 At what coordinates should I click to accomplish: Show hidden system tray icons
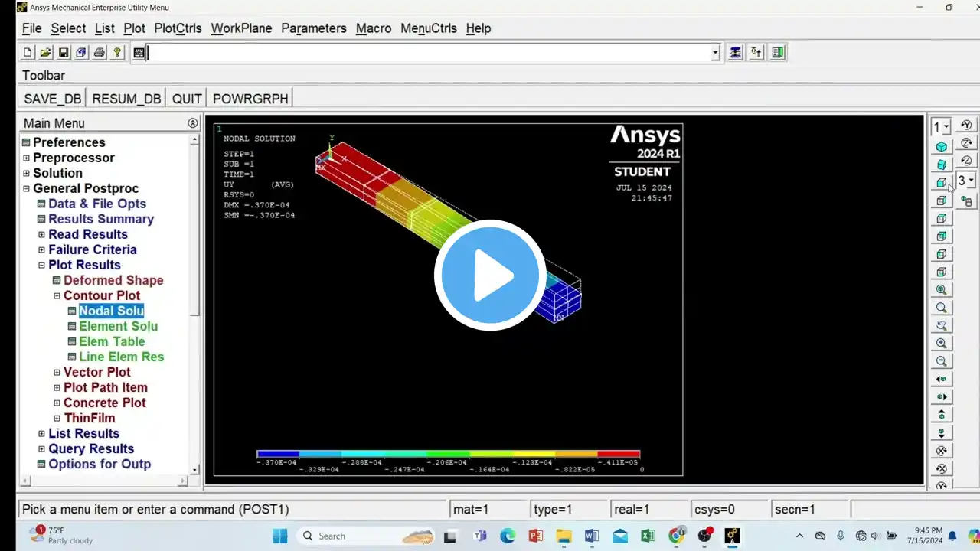(x=799, y=536)
